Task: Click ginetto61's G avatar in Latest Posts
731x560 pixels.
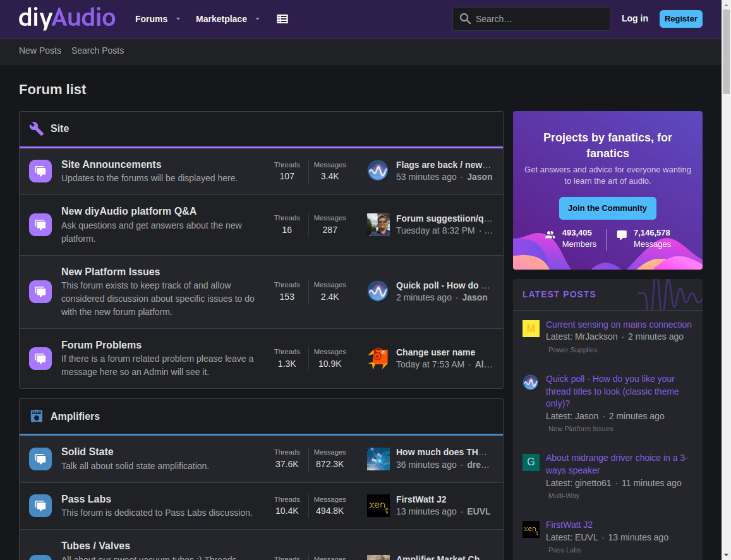Action: coord(531,462)
